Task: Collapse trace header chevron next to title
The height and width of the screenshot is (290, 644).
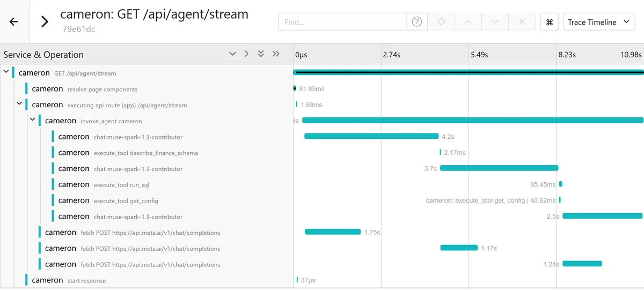Action: (x=45, y=22)
